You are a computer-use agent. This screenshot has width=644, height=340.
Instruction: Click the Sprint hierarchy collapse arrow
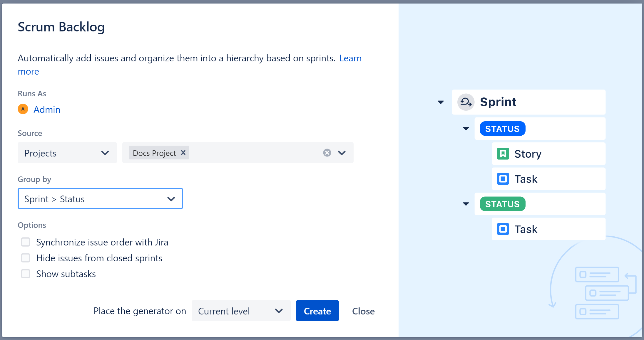click(x=441, y=102)
